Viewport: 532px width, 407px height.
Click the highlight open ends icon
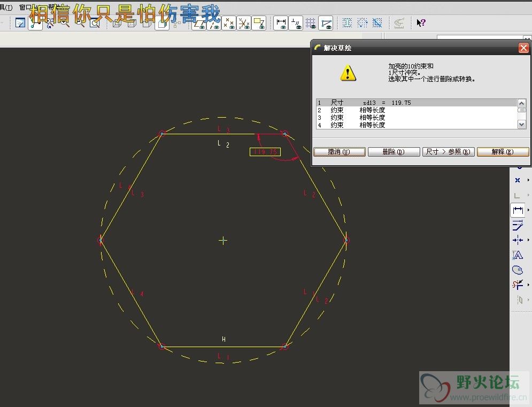[362, 23]
